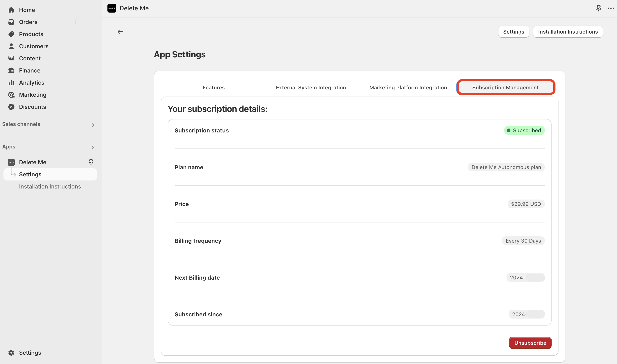Screen dimensions: 617x364
Task: Click the Subscribed status badge
Action: [524, 130]
